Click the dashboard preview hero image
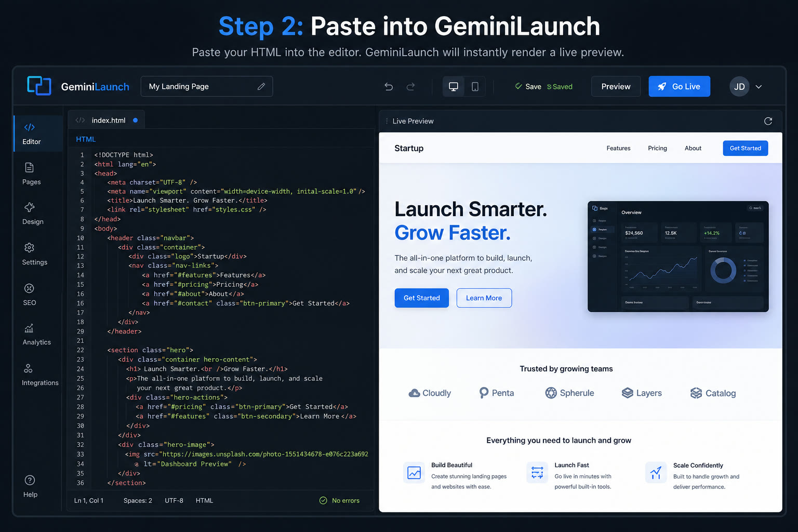The width and height of the screenshot is (798, 532). pos(678,256)
